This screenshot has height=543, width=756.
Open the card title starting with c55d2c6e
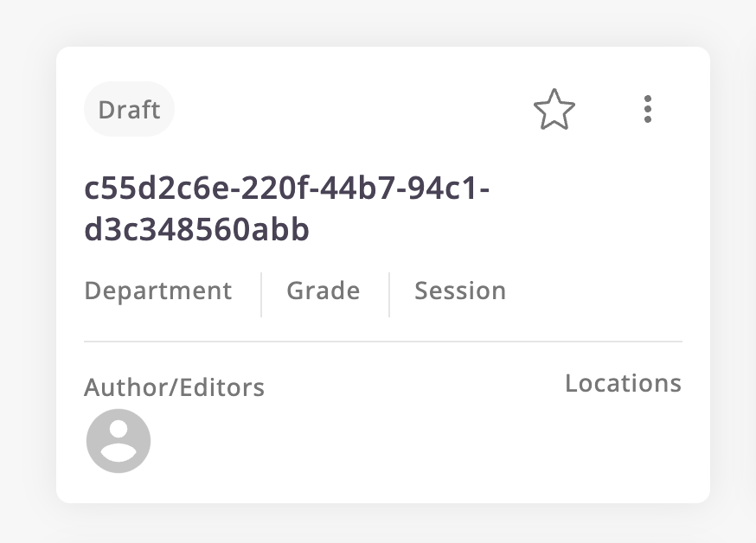(286, 188)
